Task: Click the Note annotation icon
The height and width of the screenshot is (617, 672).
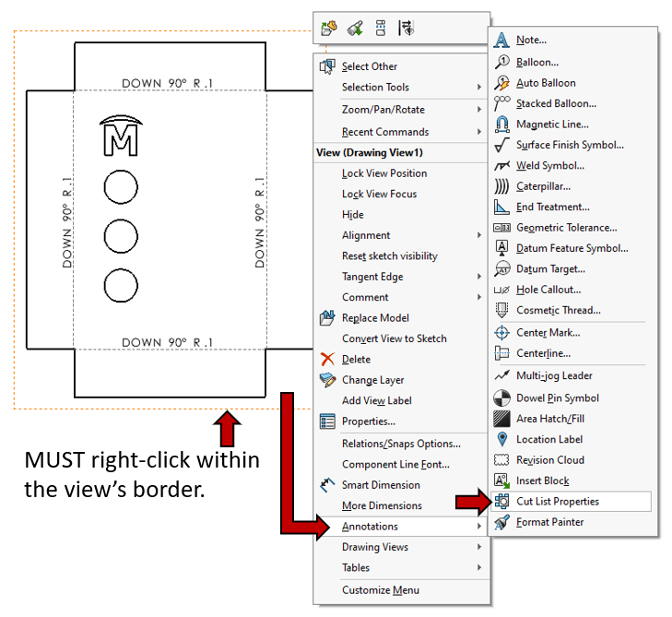Action: [501, 40]
